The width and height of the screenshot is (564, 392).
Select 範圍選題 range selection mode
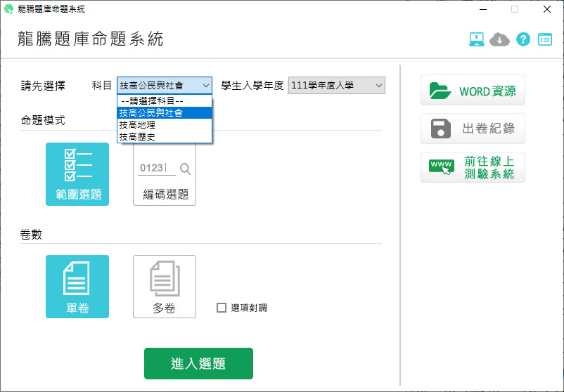point(77,174)
